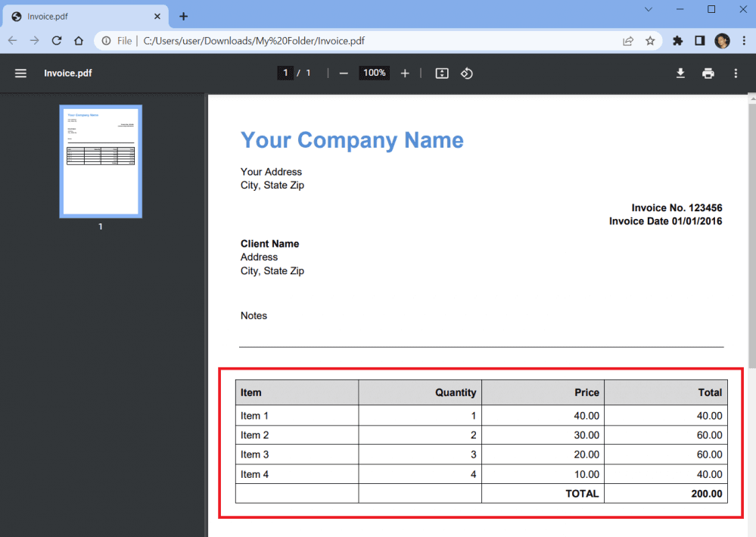This screenshot has width=756, height=537.
Task: Open the Extensions puzzle icon
Action: pos(678,41)
